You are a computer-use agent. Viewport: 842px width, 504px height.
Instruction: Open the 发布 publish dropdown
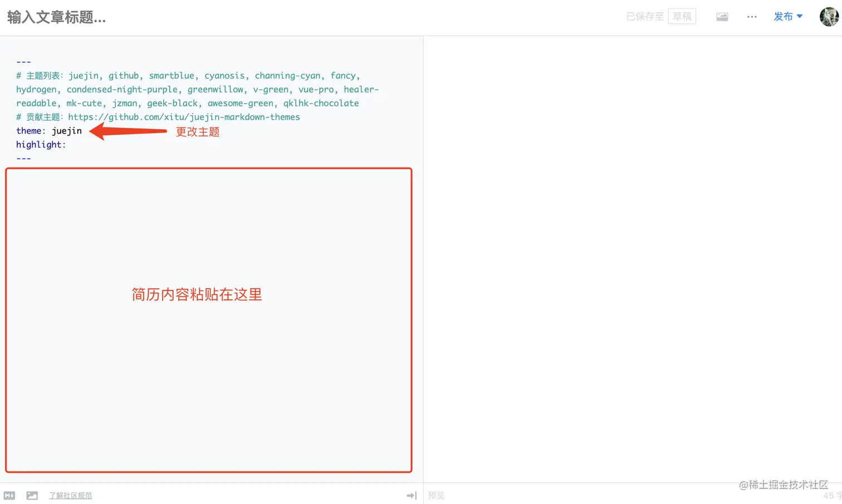click(788, 17)
